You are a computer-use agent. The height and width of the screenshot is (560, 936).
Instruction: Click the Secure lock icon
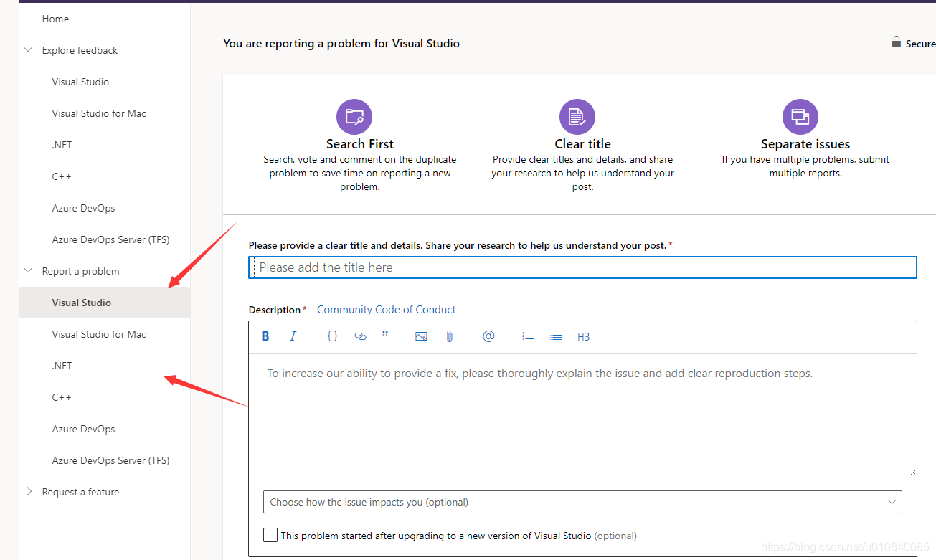[897, 42]
